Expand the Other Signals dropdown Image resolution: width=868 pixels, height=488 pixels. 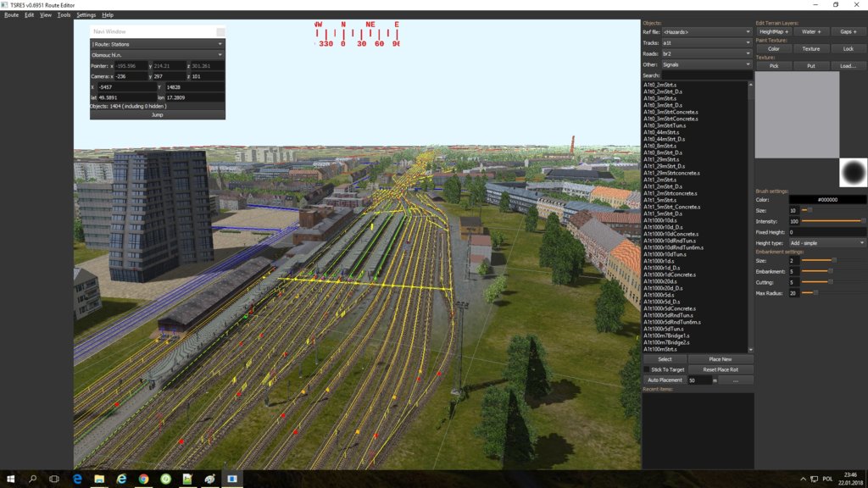coord(706,64)
